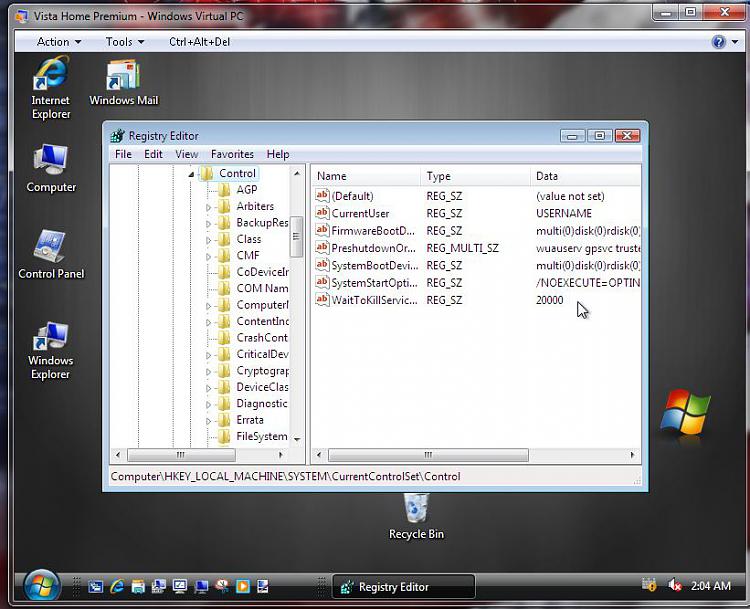
Task: Launch Internet Explorer from Quick Launch
Action: click(x=117, y=586)
